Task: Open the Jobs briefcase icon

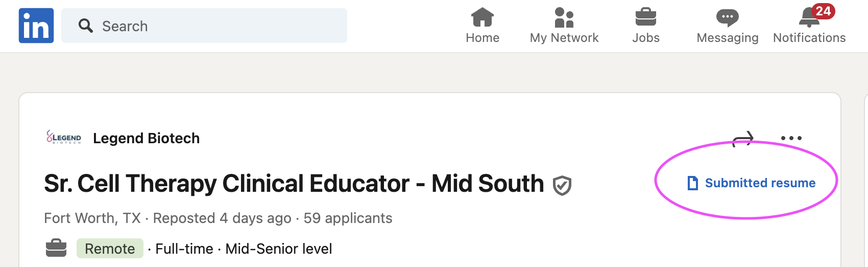Action: (646, 17)
